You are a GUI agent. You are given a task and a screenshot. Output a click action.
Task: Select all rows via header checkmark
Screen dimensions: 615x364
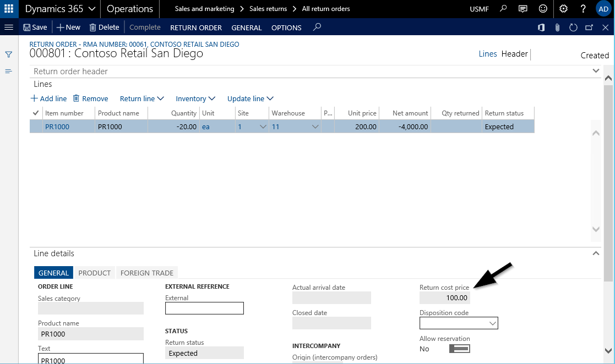(x=36, y=113)
